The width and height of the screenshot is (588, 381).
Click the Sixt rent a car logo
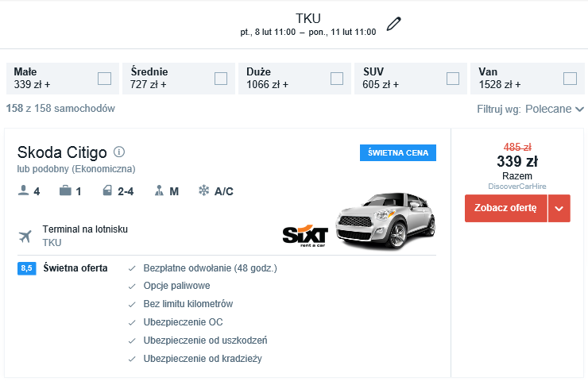click(x=305, y=235)
